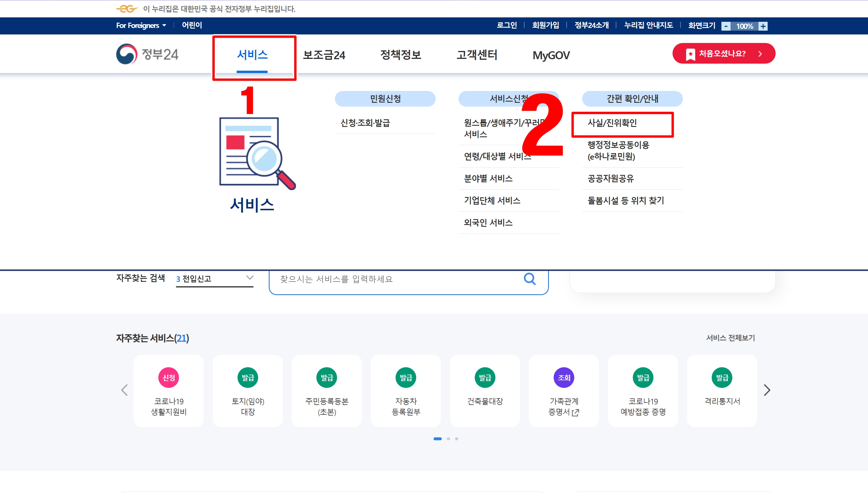
Task: Click the 사실/진위확인 submenu link
Action: [612, 123]
